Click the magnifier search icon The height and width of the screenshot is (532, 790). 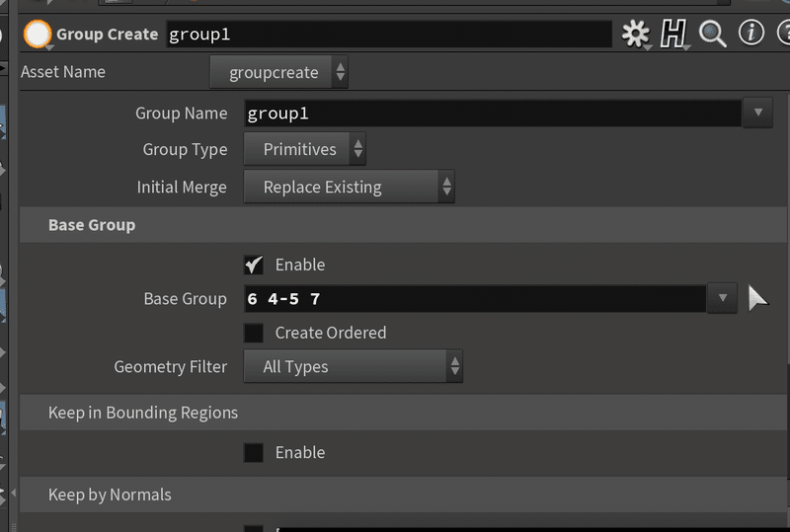(x=712, y=34)
